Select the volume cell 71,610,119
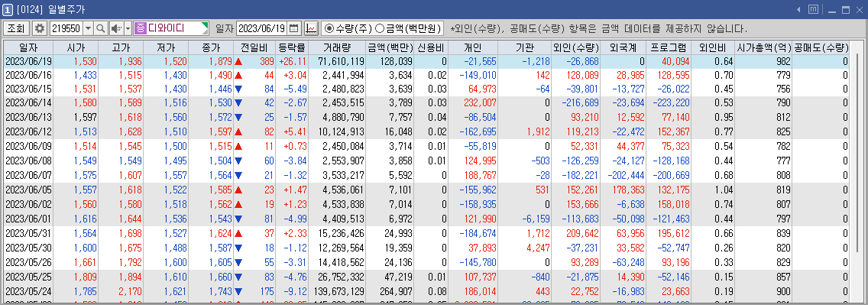The height and width of the screenshot is (305, 868). (x=336, y=61)
